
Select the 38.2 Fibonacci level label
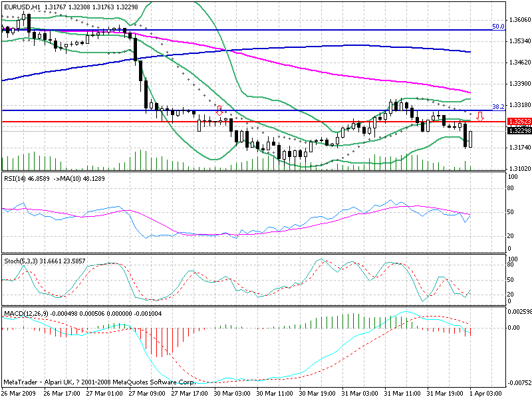click(x=498, y=107)
